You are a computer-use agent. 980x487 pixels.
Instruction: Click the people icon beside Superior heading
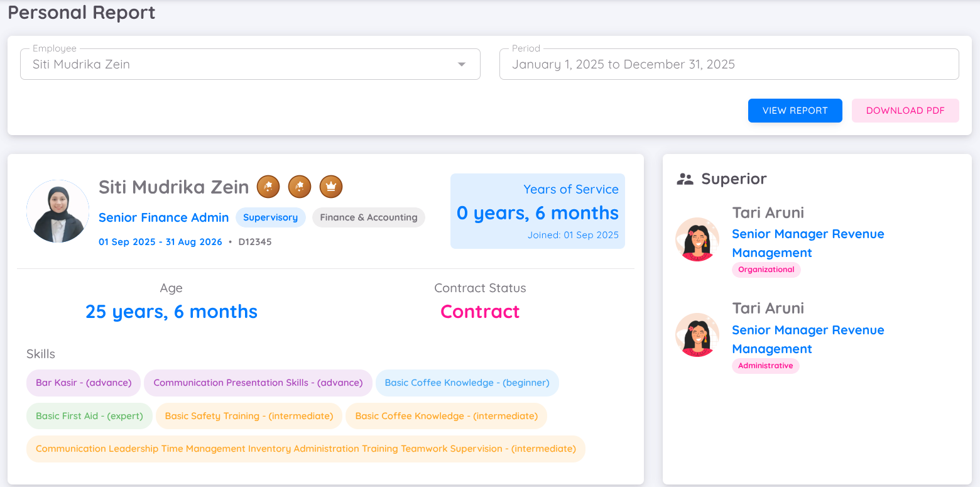pyautogui.click(x=685, y=178)
